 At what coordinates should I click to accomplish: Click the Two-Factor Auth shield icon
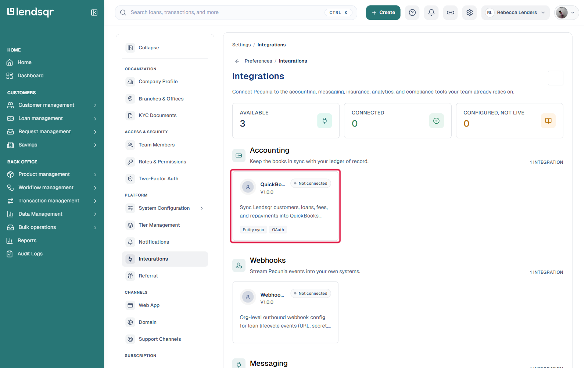[130, 179]
